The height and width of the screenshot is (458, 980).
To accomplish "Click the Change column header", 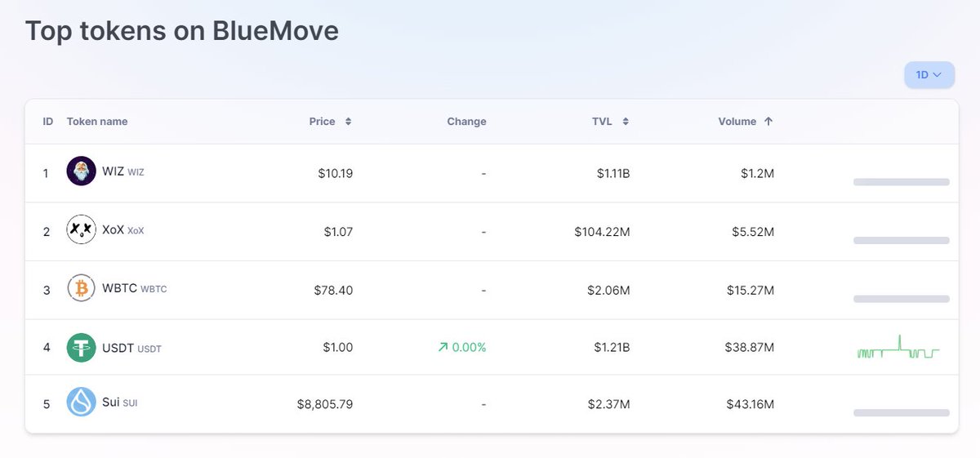I will coord(466,122).
